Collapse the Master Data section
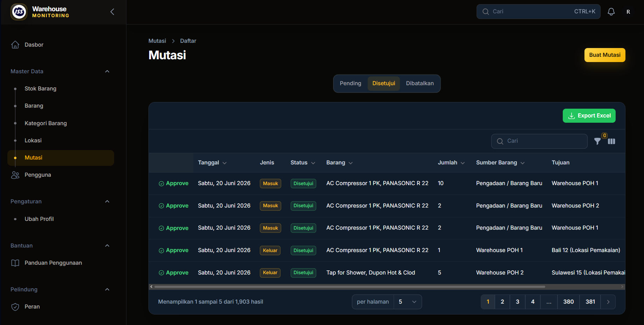This screenshot has height=325, width=644. pyautogui.click(x=107, y=72)
